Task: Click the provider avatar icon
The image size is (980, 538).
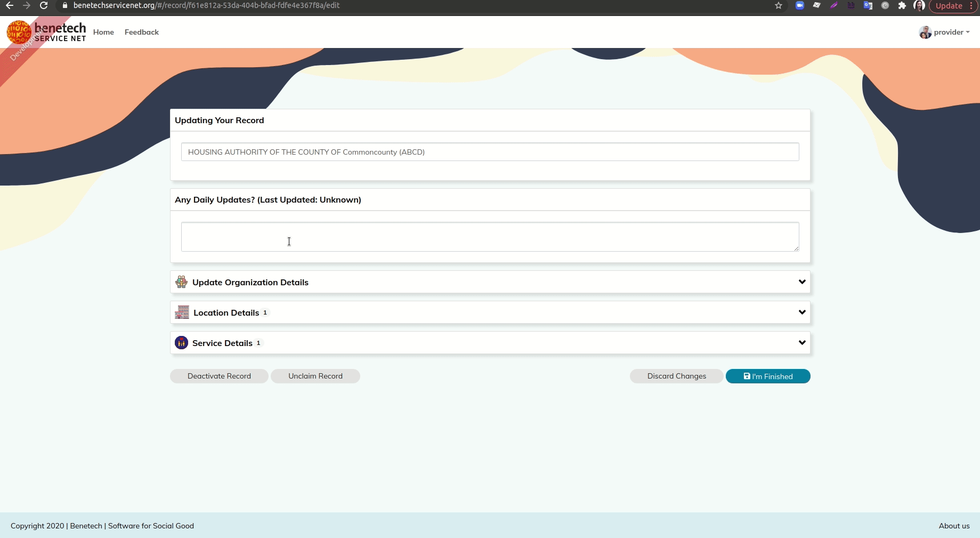Action: point(926,32)
